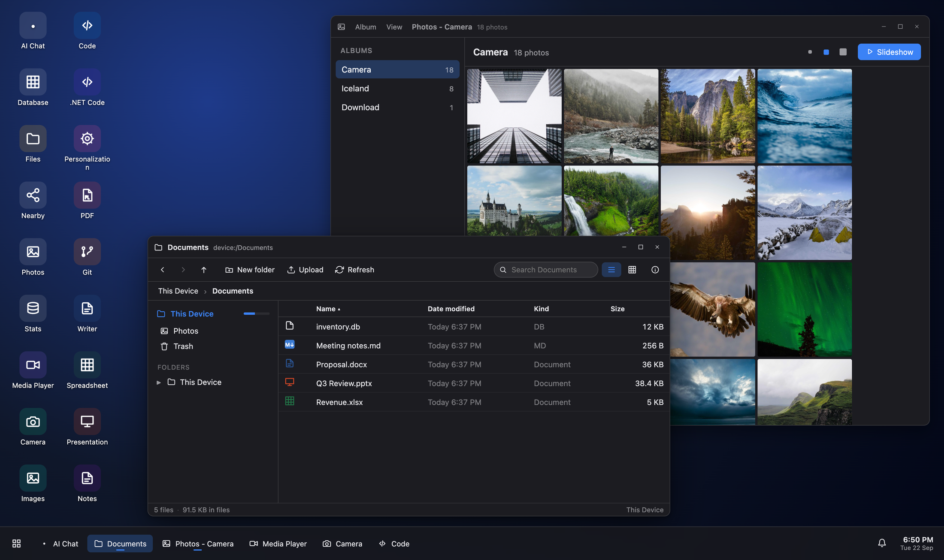The image size is (944, 560).
Task: Sort files by Kind column
Action: 541,309
